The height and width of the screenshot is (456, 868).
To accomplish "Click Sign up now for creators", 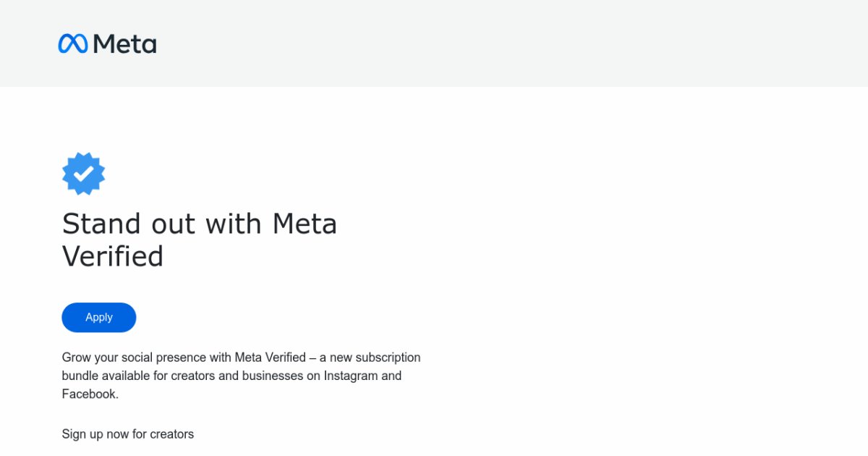I will [x=127, y=434].
